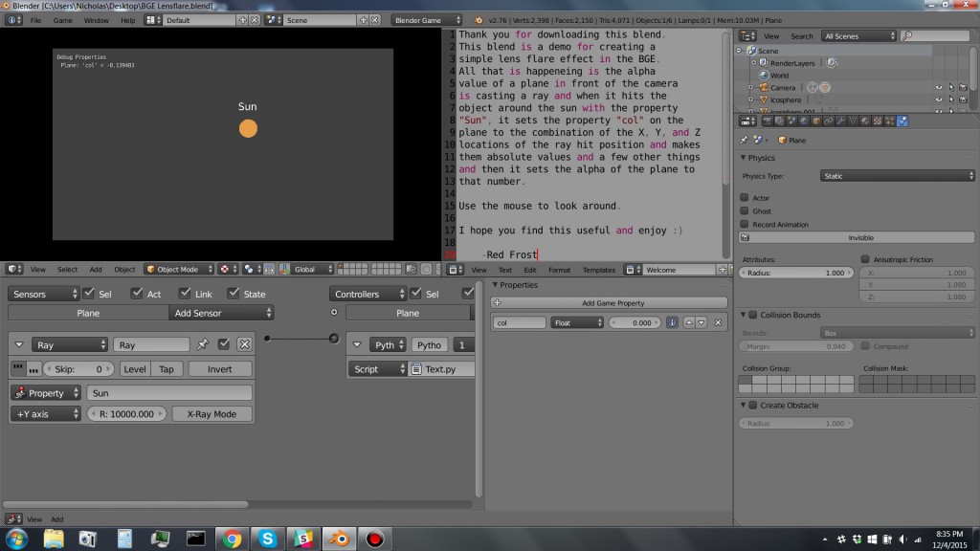
Task: Toggle visibility of the Icosphere in the Outliner
Action: [939, 99]
